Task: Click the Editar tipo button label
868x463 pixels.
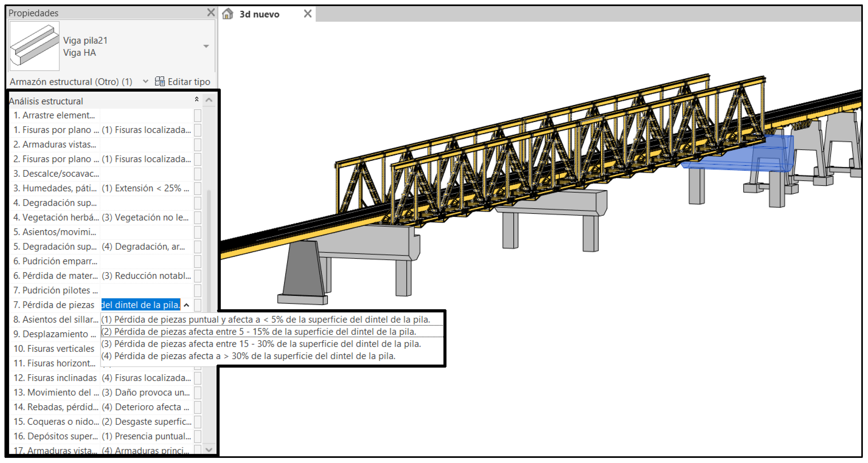Action: [189, 82]
